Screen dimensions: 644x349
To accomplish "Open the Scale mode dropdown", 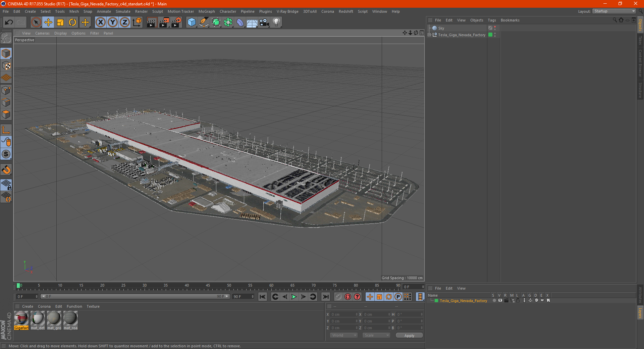I will (376, 335).
